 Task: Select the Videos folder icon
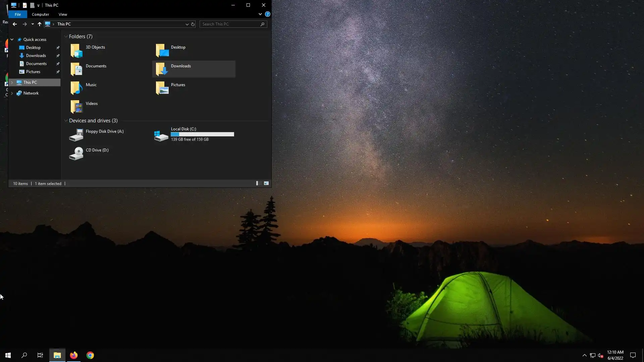point(76,107)
